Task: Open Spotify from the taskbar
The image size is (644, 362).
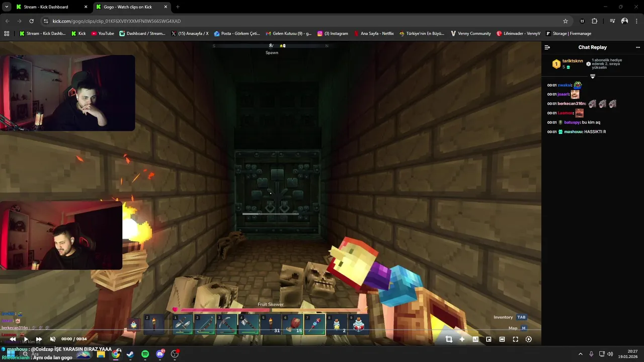Action: [145, 354]
